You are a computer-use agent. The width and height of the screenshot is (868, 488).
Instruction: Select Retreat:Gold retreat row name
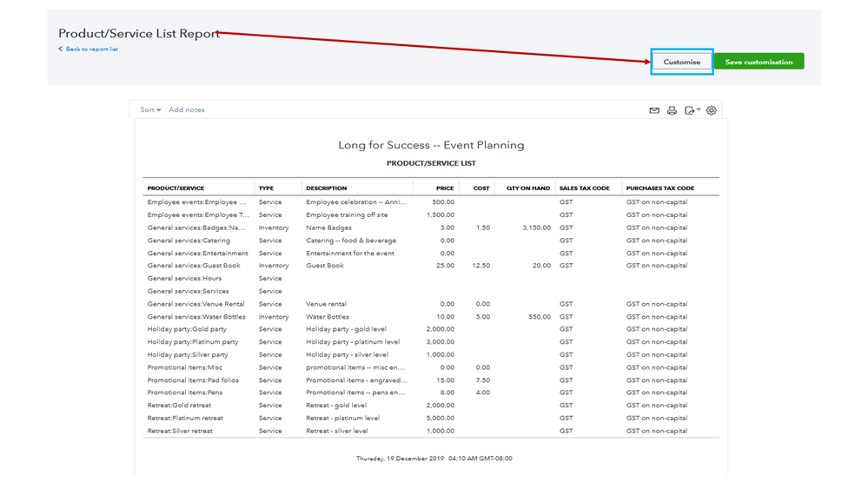tap(179, 405)
